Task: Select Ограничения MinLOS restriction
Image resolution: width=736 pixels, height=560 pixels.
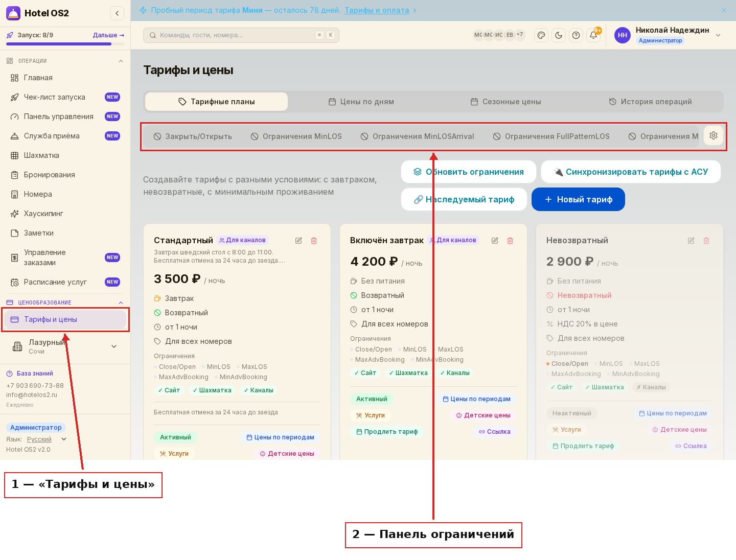Action: click(296, 136)
